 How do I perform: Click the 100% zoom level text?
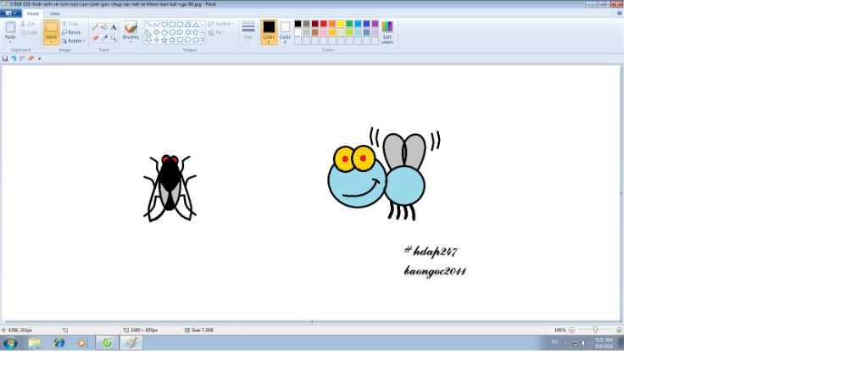(x=560, y=330)
